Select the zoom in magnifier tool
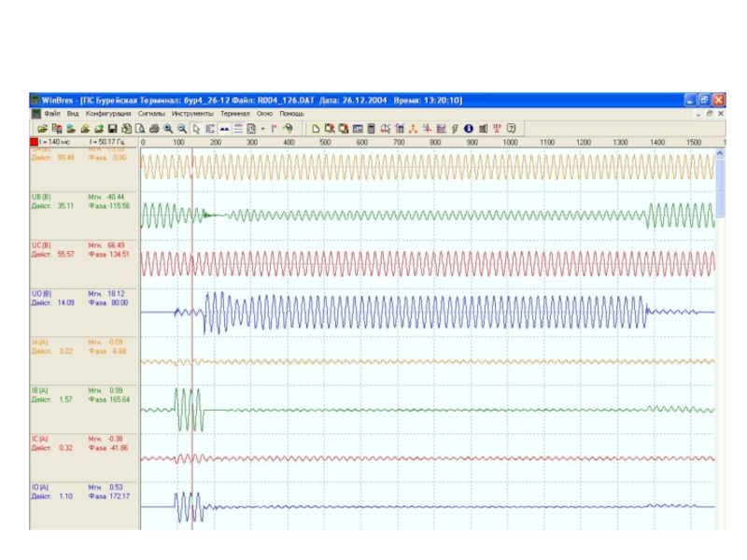747x560 pixels. click(x=168, y=128)
